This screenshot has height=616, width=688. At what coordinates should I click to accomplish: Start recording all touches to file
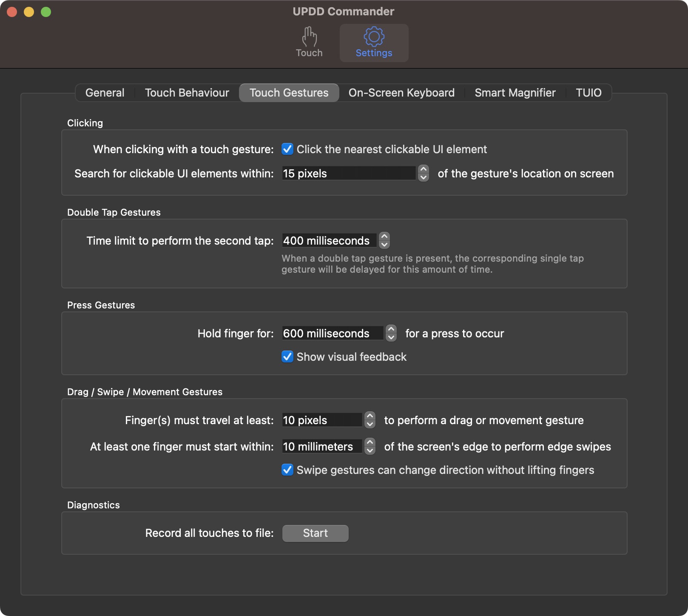[316, 533]
